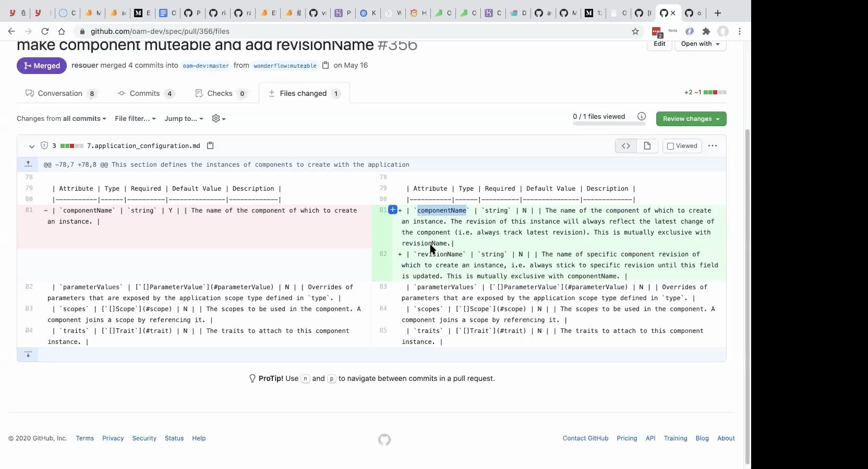Show the source diff view of the file

626,146
